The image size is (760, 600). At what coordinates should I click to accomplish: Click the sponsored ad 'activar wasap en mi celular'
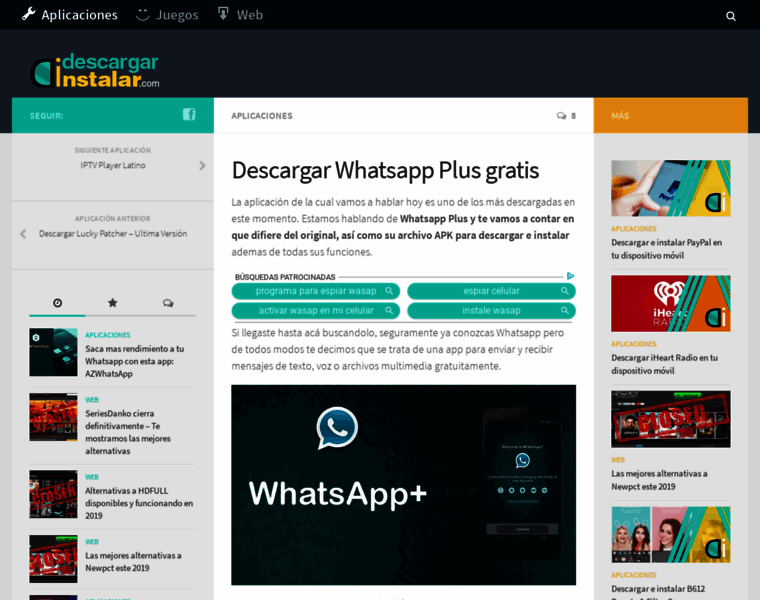point(316,311)
